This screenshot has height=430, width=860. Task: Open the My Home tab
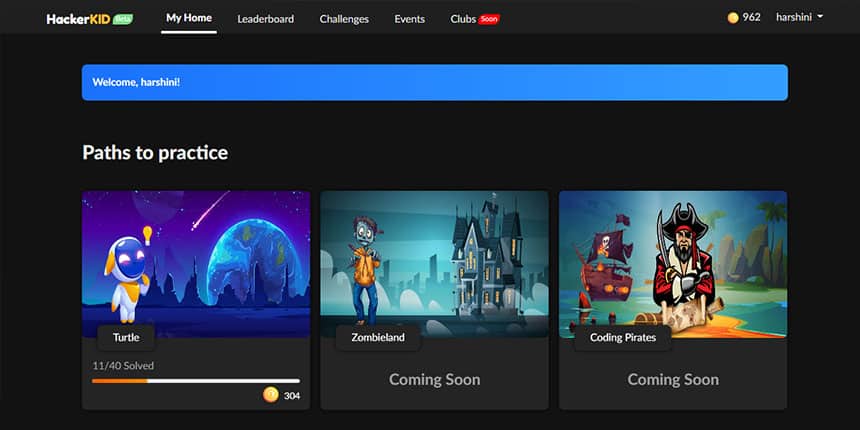189,18
